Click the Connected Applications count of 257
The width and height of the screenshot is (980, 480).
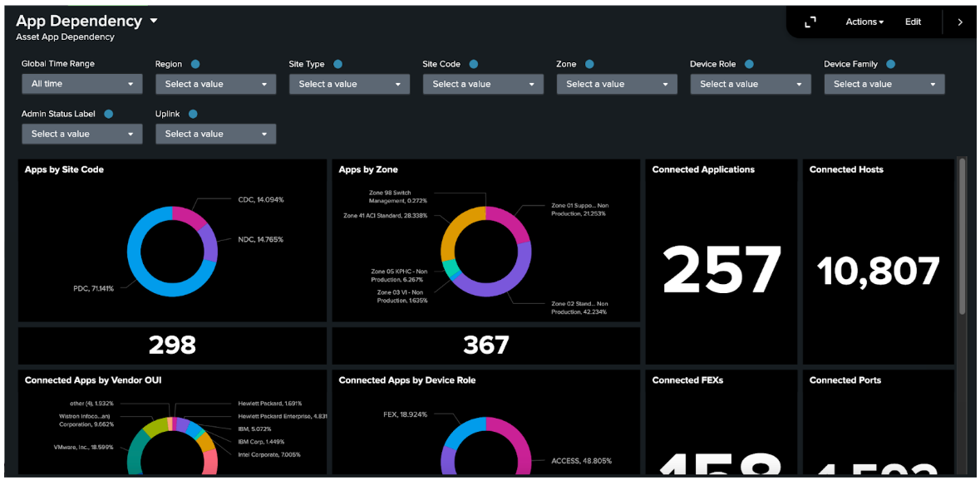[x=720, y=267]
